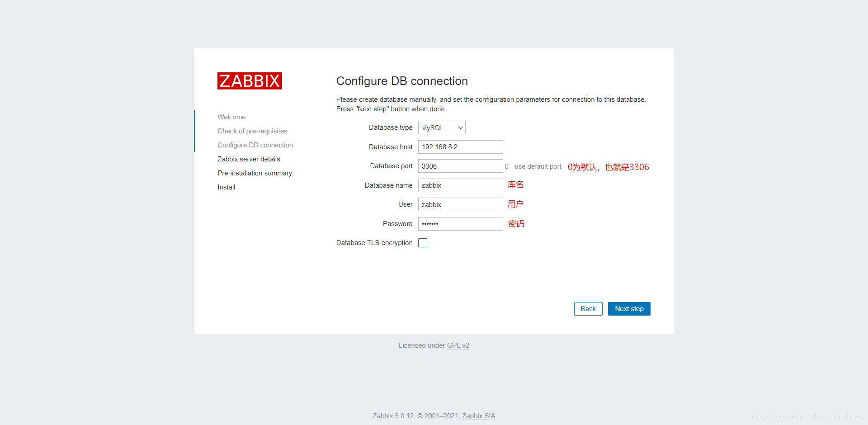Screen dimensions: 868x425
Task: Click the Database port label
Action: coord(391,166)
